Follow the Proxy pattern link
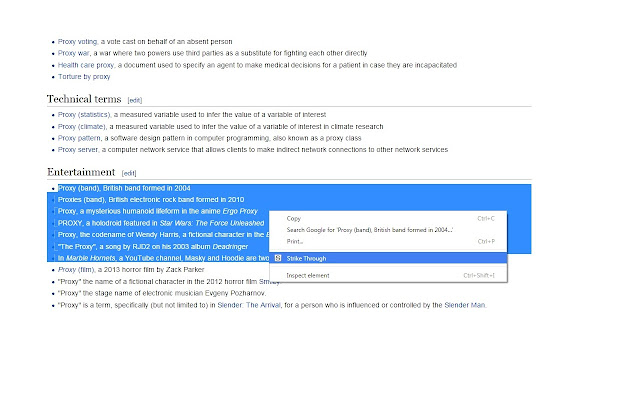The width and height of the screenshot is (640, 400). [80, 138]
